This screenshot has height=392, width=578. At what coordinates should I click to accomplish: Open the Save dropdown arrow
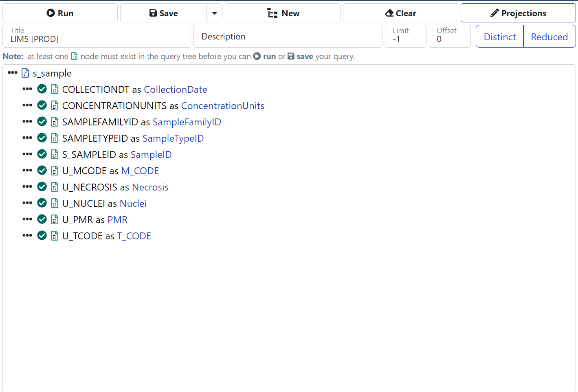point(214,13)
